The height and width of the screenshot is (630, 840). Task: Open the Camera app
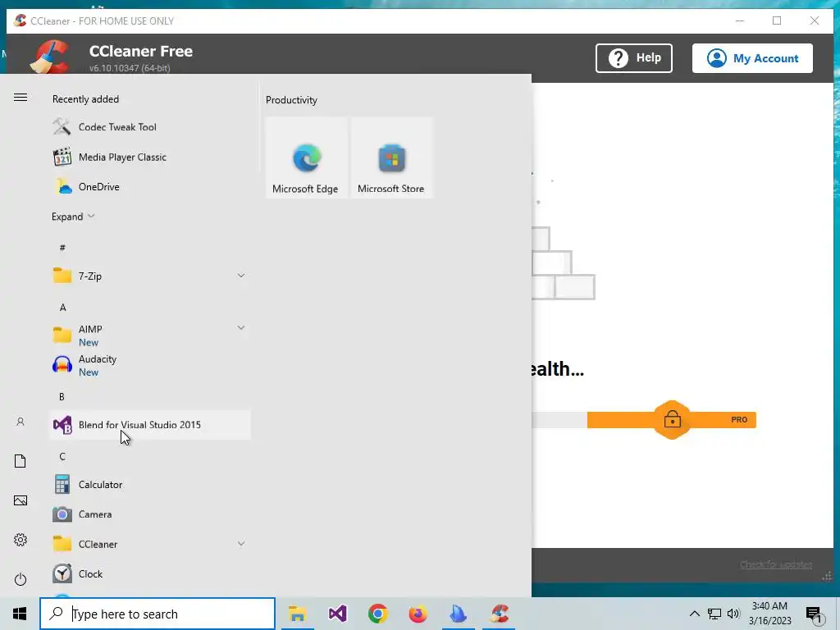coord(150,514)
